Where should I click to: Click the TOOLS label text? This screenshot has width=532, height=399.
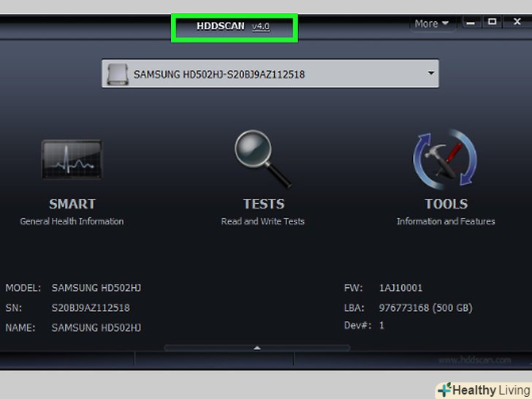coord(446,204)
